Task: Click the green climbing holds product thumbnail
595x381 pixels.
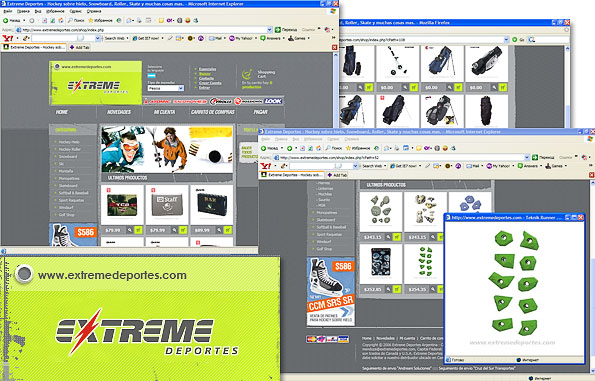Action: coord(425,261)
